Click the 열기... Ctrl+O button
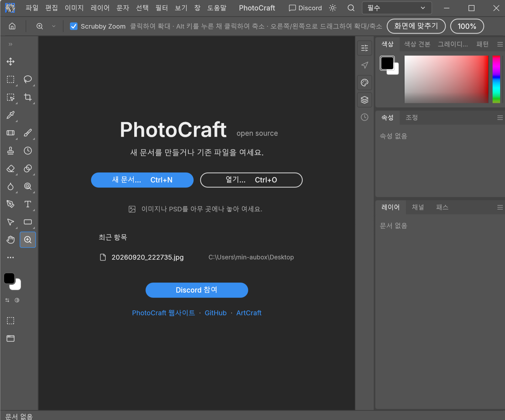Image resolution: width=505 pixels, height=420 pixels. tap(251, 180)
